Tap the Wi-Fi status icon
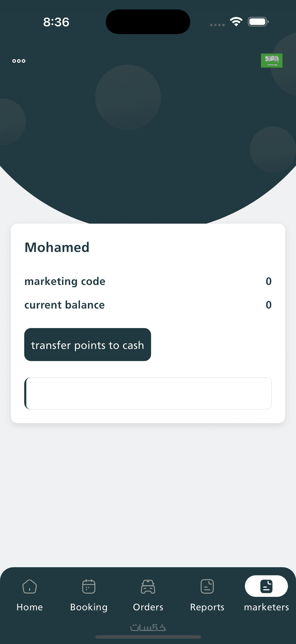Screen dimensions: 296x644 236,22
